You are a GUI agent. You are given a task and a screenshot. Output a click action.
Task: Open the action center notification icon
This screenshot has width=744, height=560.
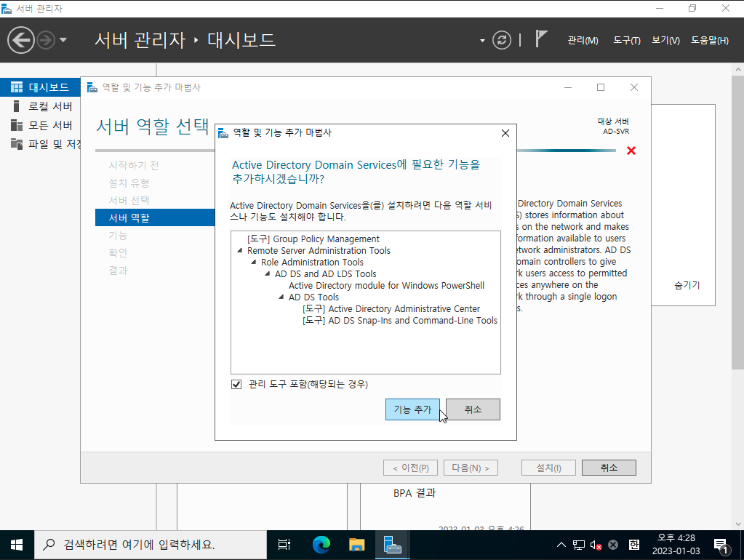click(721, 545)
